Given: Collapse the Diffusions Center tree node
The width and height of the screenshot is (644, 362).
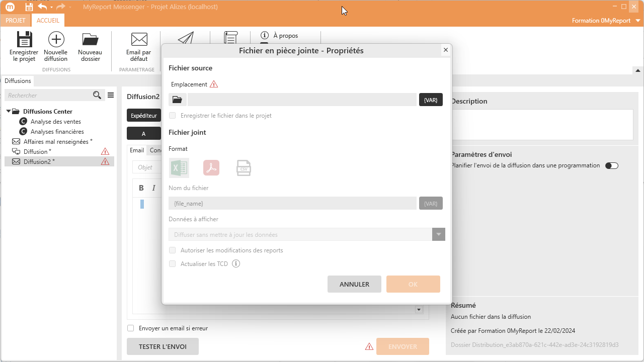Looking at the screenshot, I should pos(9,112).
